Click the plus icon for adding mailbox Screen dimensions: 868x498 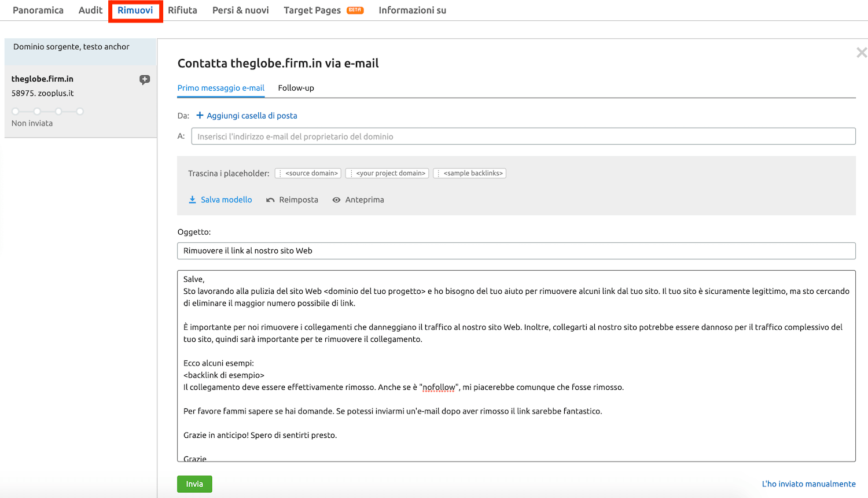(200, 115)
